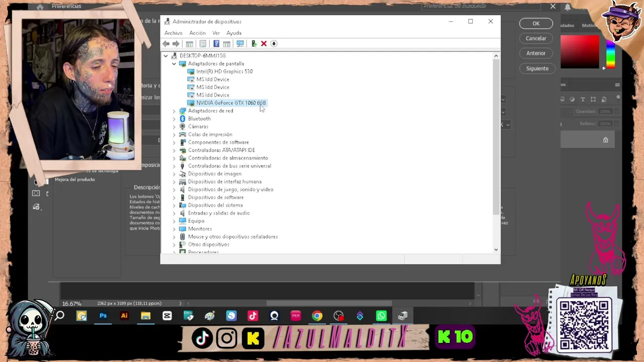This screenshot has width=644, height=362.
Task: Collapse the Adaptadores de pantalla category
Action: [174, 64]
